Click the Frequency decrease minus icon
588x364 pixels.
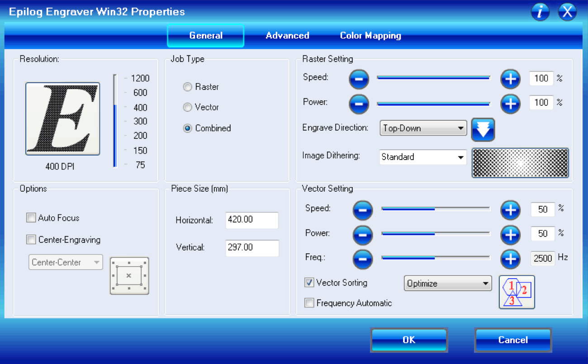[x=362, y=259]
